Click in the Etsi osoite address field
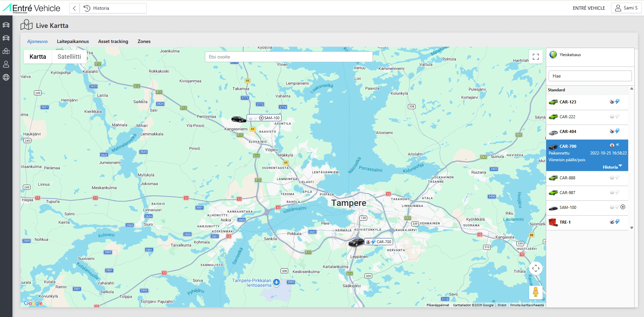This screenshot has width=644, height=317. (289, 57)
